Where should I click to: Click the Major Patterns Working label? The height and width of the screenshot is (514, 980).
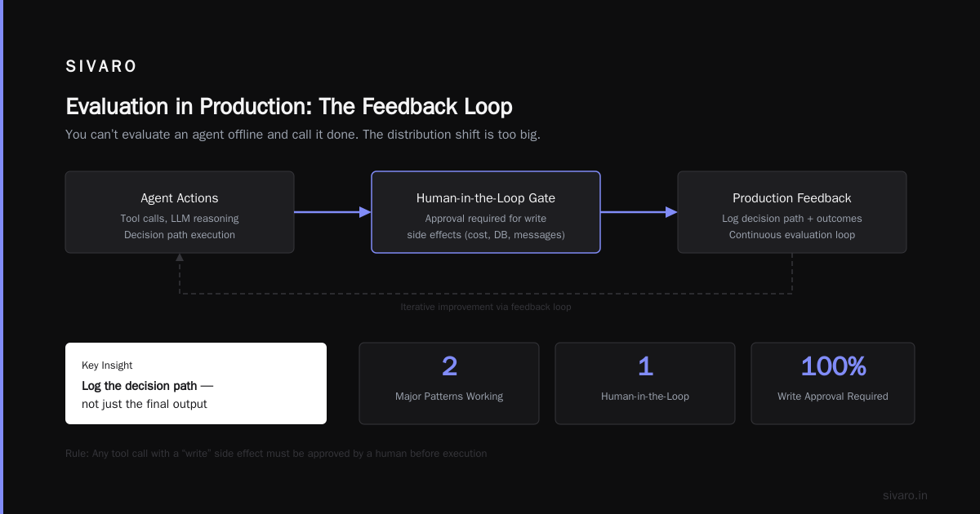pos(449,397)
